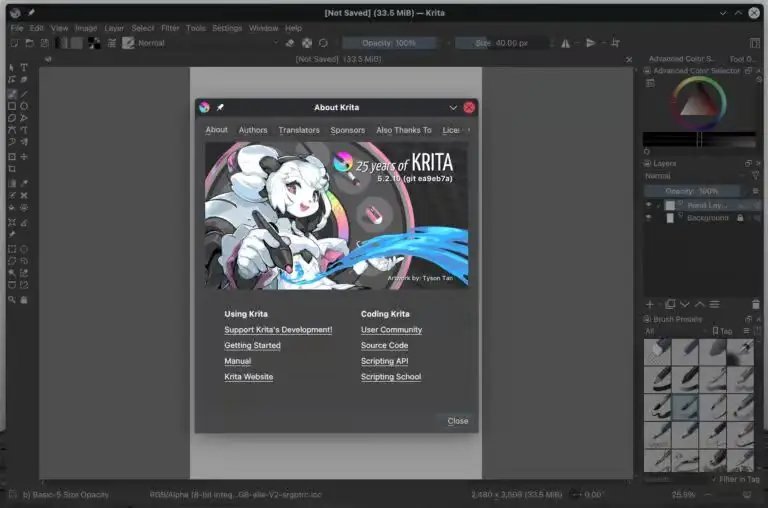Pick a color in the color wheel triangle

pyautogui.click(x=699, y=102)
